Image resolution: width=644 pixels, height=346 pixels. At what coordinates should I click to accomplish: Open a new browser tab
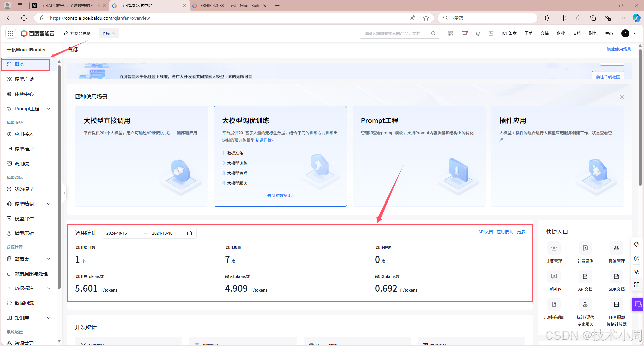click(x=277, y=6)
